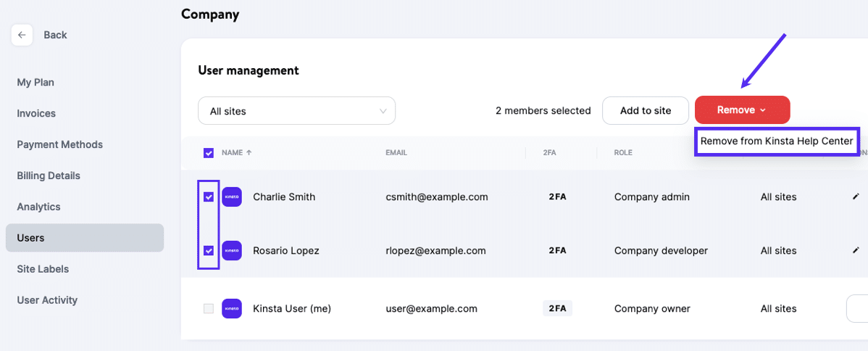Uncheck the Charlie Smith checkbox

click(209, 197)
